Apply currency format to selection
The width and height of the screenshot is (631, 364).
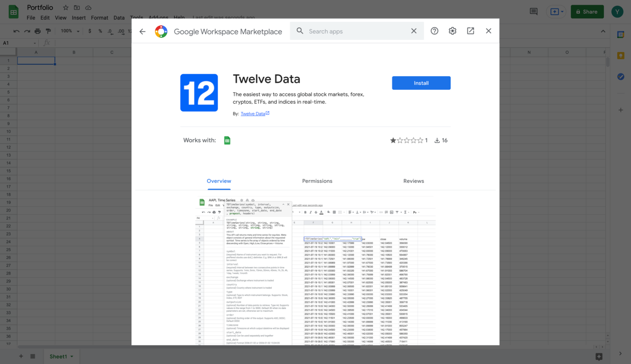click(90, 31)
